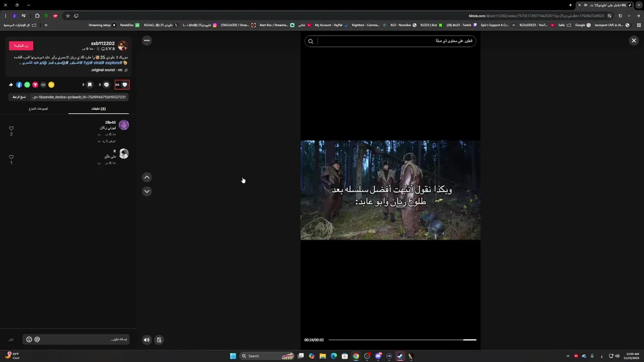This screenshot has width=644, height=362.
Task: Click the Windows taskbar Search box
Action: [267, 356]
